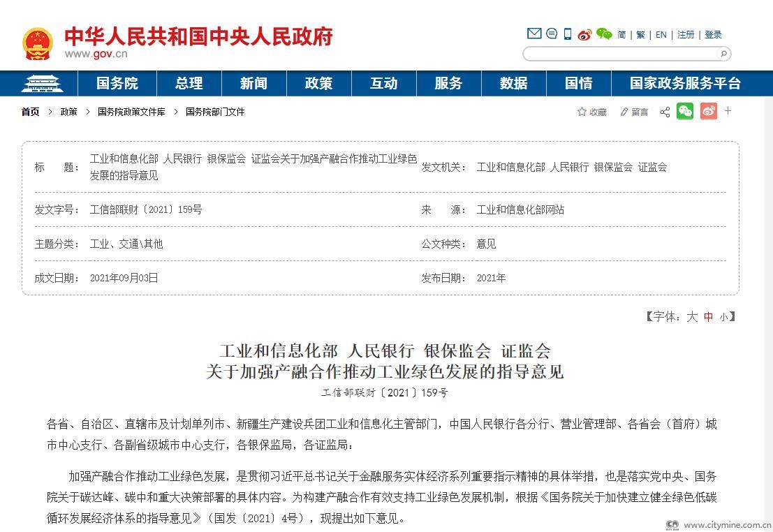The width and height of the screenshot is (773, 532).
Task: Share via green WeChat button
Action: point(685,111)
